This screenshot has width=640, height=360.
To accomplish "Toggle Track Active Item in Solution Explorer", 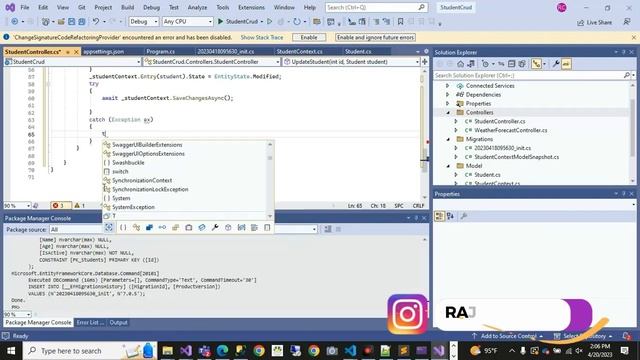I will coord(536,64).
